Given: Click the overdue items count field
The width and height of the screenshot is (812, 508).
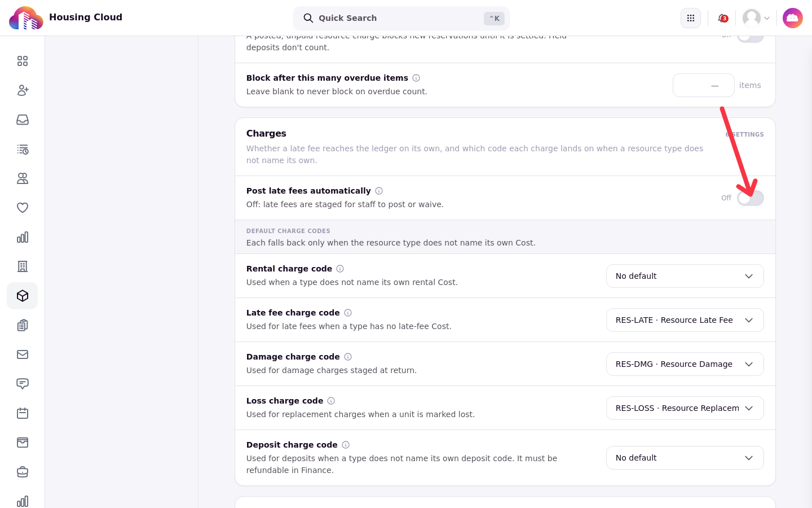Looking at the screenshot, I should (x=704, y=85).
